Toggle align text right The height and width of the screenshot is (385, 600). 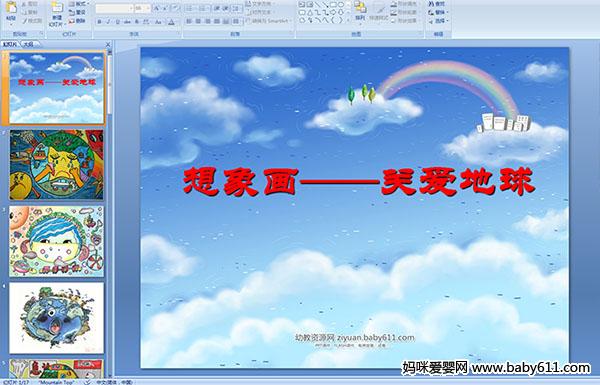(x=208, y=21)
